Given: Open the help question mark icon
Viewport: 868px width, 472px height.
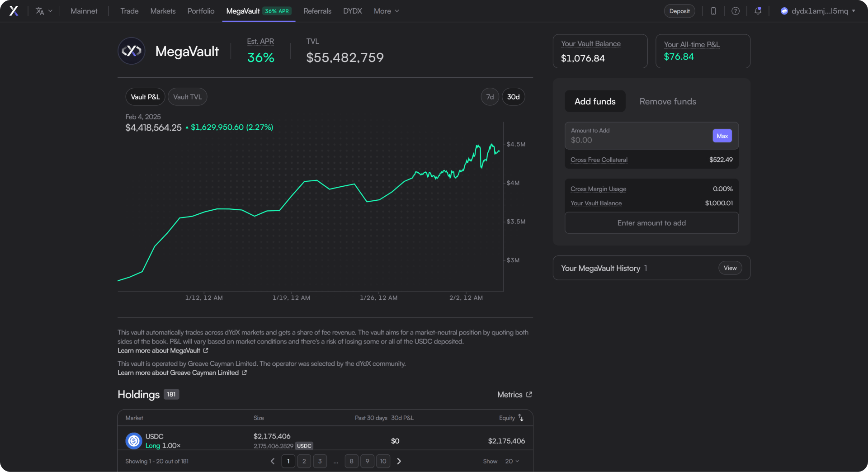Looking at the screenshot, I should [x=736, y=11].
